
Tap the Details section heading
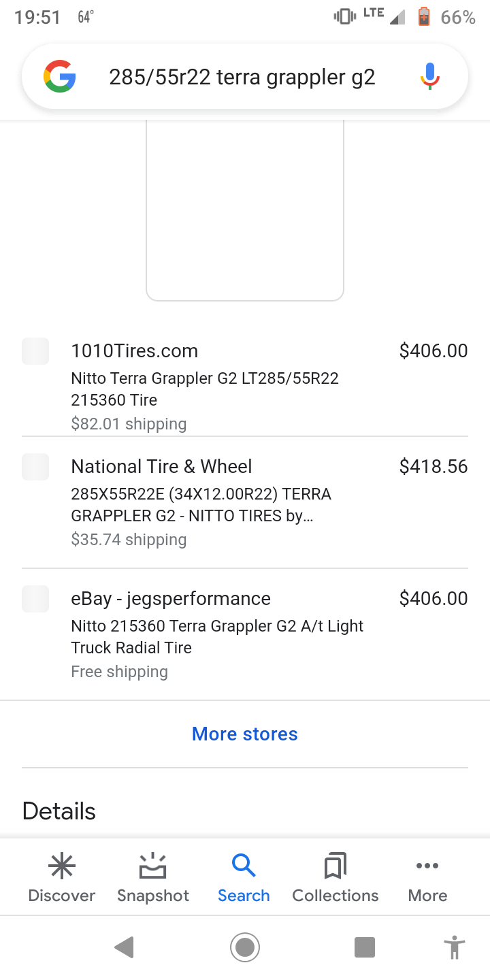[x=59, y=811]
